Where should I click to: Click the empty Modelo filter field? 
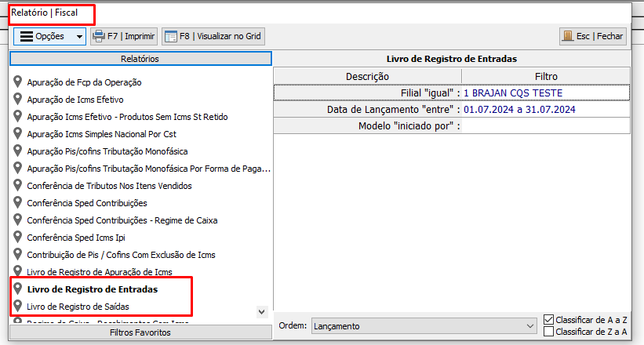coord(545,126)
